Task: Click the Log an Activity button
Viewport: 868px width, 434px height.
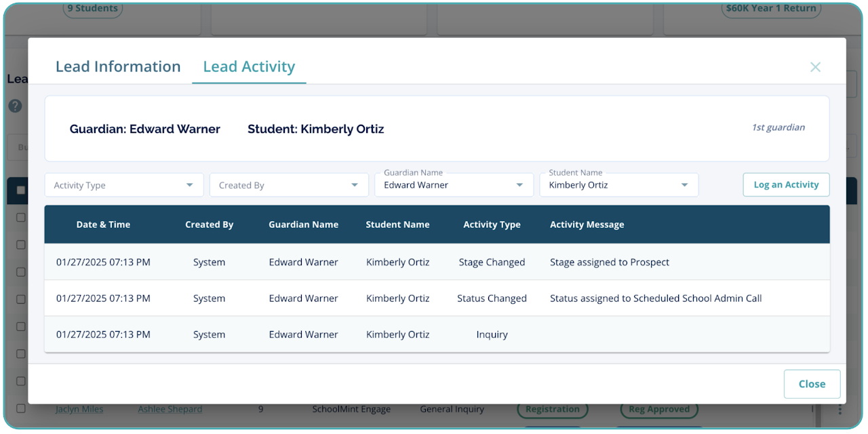Action: pos(786,184)
